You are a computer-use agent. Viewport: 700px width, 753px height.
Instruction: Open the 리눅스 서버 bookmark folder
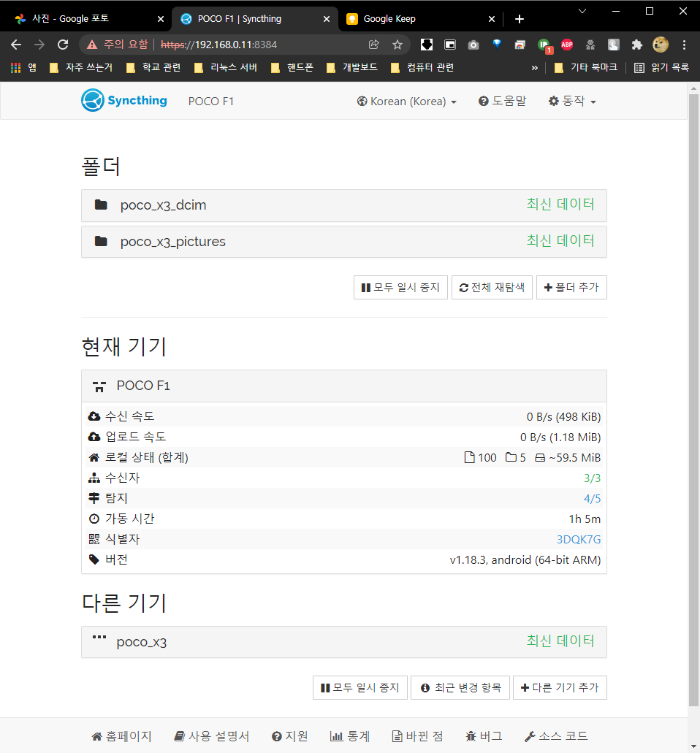(x=225, y=68)
